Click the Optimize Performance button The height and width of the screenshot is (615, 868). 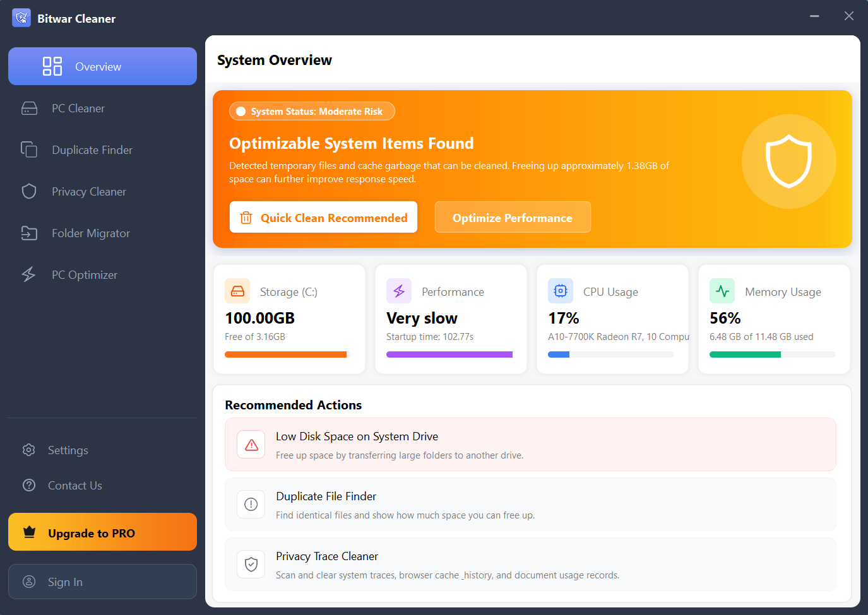pyautogui.click(x=513, y=217)
